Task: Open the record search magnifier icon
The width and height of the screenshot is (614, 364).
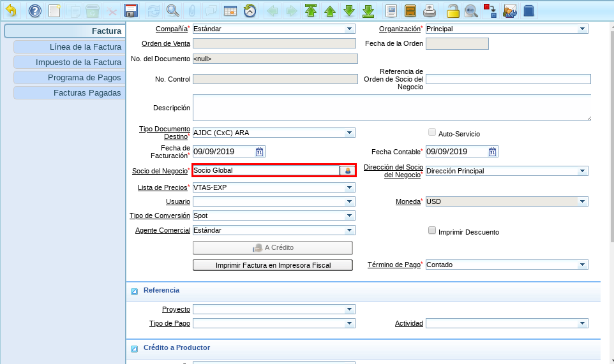Action: click(172, 11)
